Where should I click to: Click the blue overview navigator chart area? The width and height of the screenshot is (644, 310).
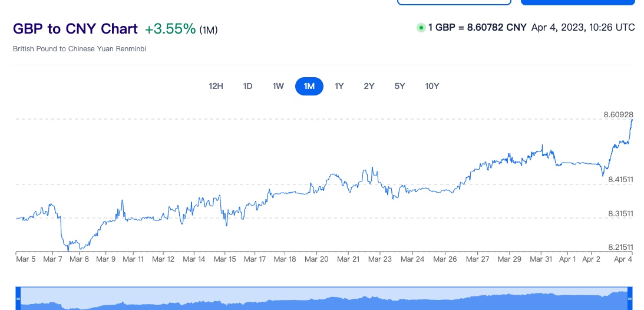324,301
